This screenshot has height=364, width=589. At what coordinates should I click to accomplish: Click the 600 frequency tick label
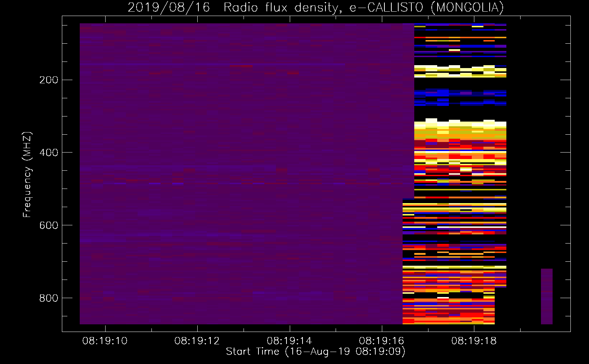pos(49,225)
